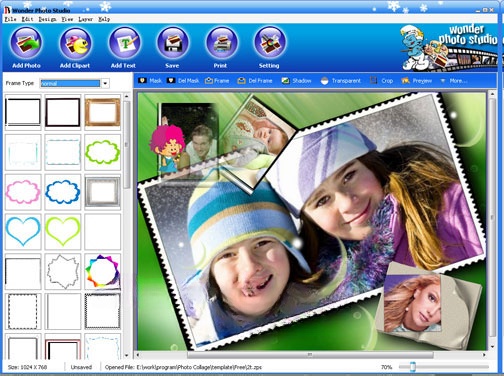
Task: Click the zoom slider handle
Action: tap(413, 367)
